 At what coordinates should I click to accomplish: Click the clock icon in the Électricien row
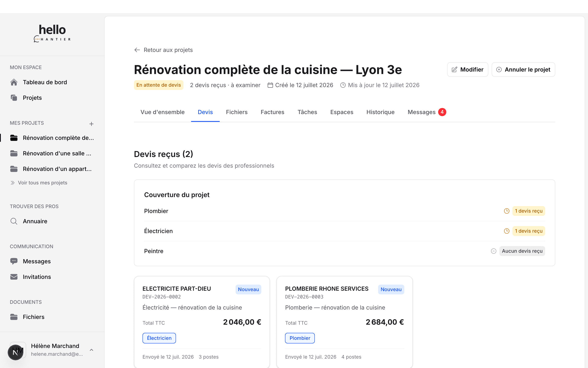click(x=507, y=231)
